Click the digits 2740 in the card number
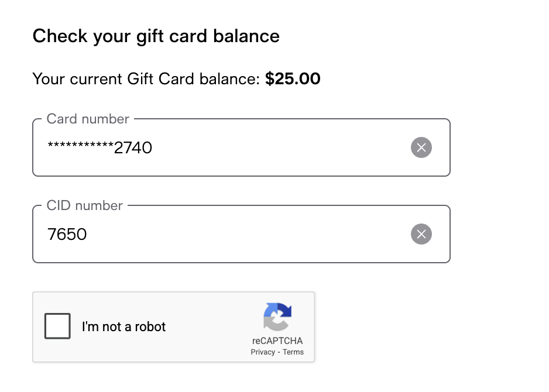 coord(133,149)
